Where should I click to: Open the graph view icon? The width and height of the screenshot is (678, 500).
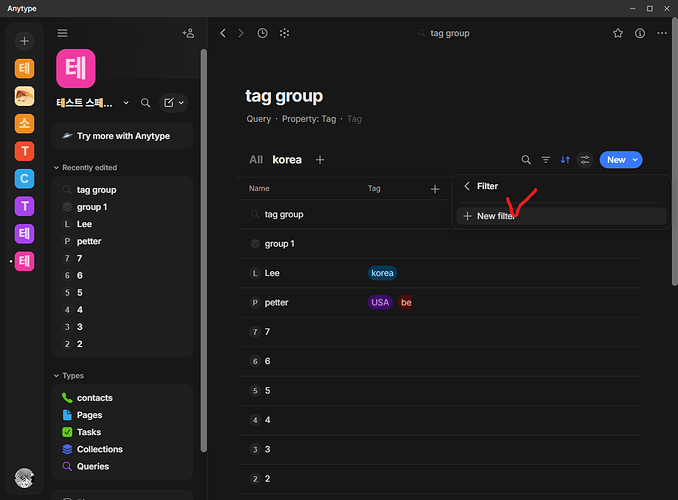pyautogui.click(x=284, y=33)
